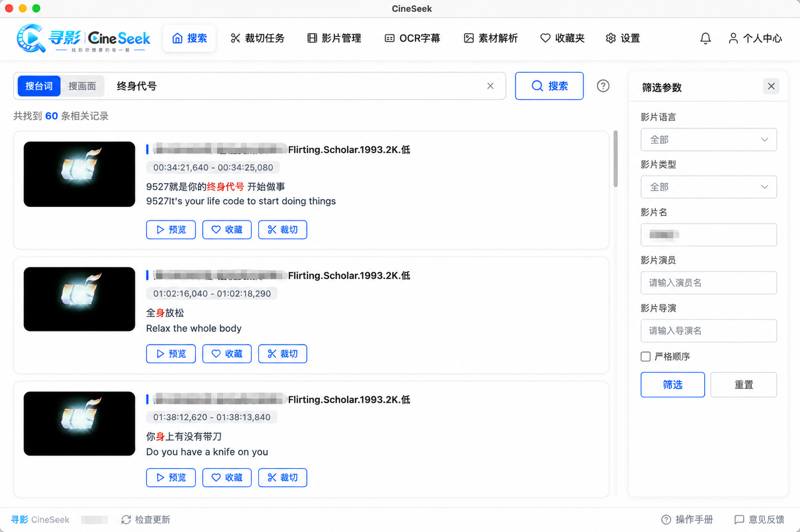Open 素材解析 tab
This screenshot has width=800, height=532.
pyautogui.click(x=491, y=38)
